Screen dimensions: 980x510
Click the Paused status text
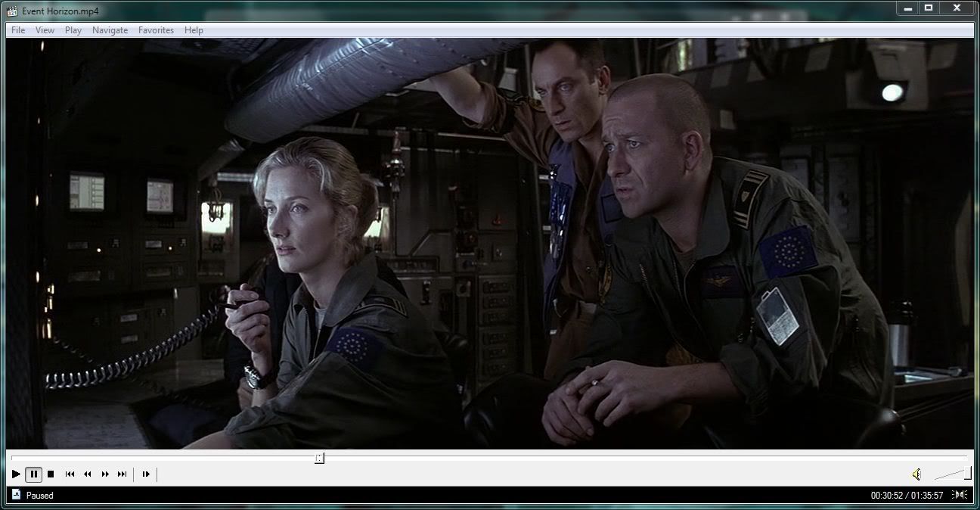(x=40, y=496)
